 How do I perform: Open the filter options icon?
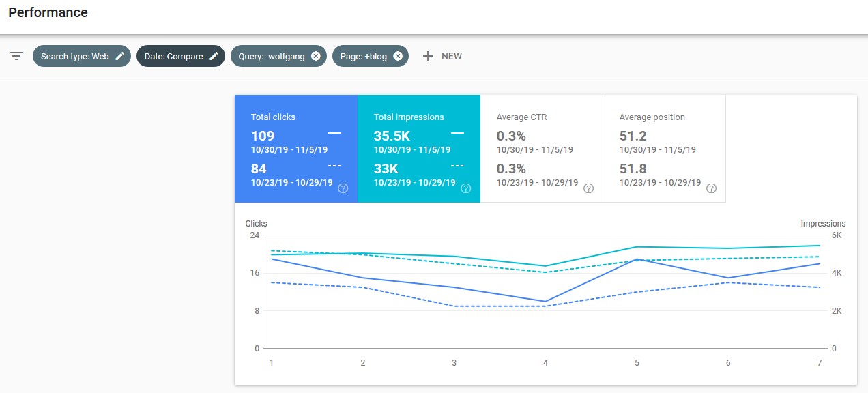pos(16,56)
